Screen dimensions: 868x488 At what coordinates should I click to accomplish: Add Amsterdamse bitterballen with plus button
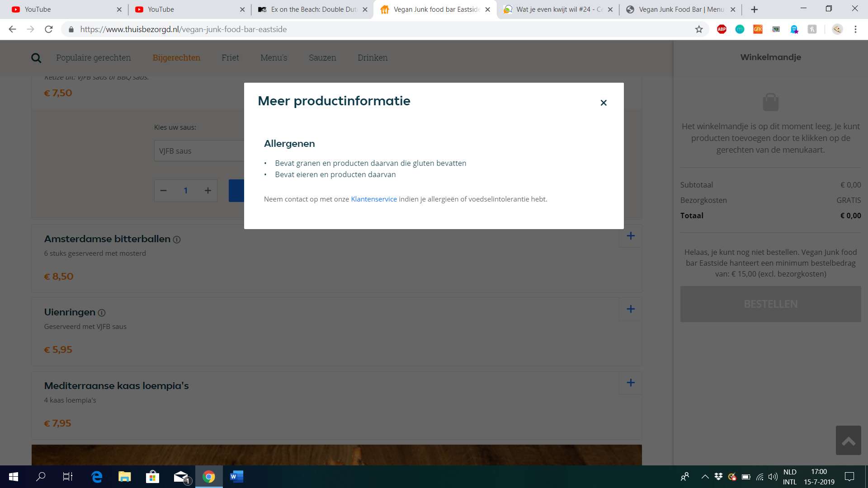tap(630, 236)
